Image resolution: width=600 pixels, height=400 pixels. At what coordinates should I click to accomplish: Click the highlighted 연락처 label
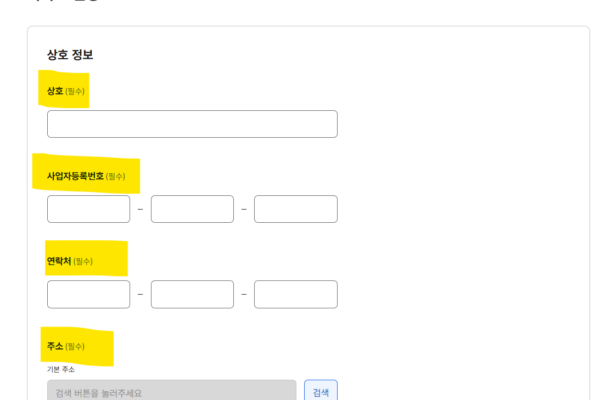coord(59,261)
